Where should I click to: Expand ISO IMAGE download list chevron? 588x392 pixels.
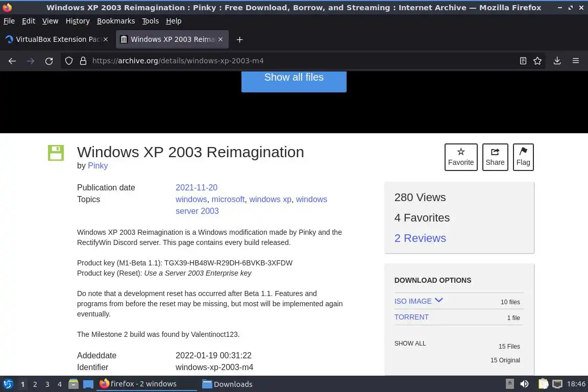(x=439, y=301)
